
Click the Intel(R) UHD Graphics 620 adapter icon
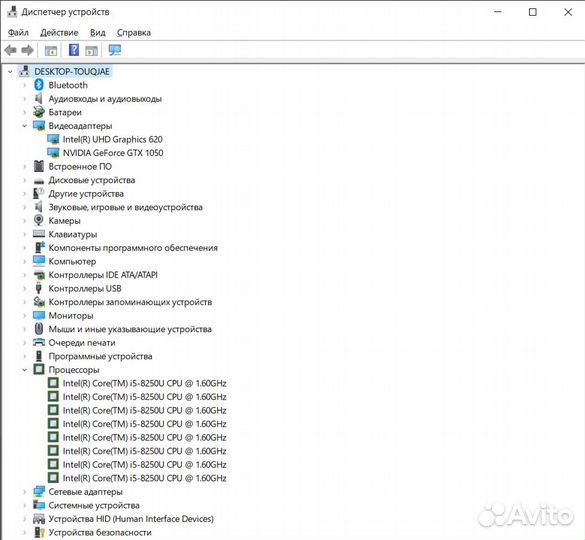[x=53, y=139]
